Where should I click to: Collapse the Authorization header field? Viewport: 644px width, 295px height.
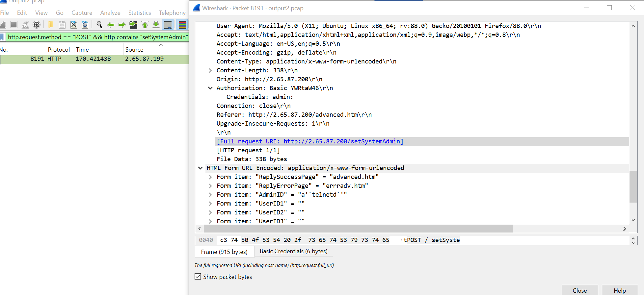point(210,88)
